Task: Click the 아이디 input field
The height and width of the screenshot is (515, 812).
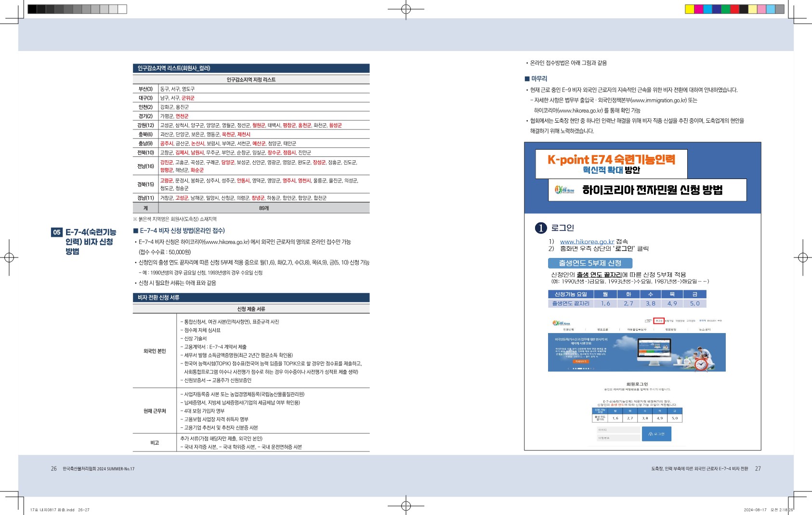Action: pos(618,430)
